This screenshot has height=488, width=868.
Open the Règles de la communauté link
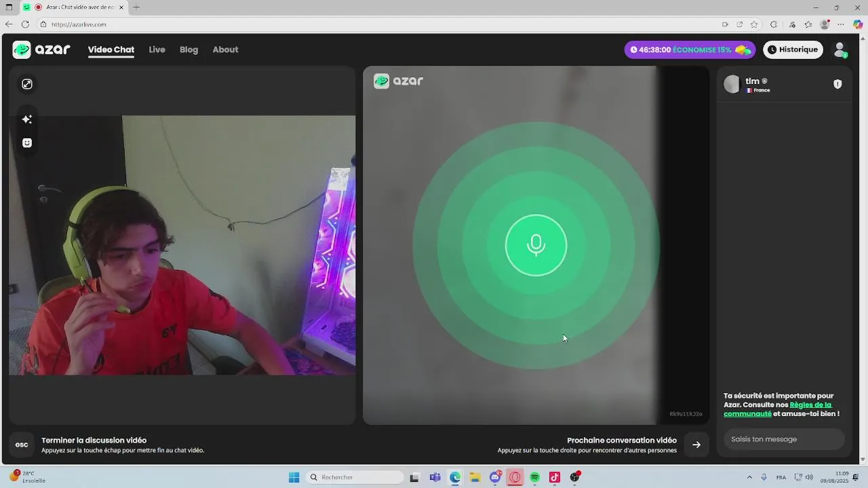778,409
